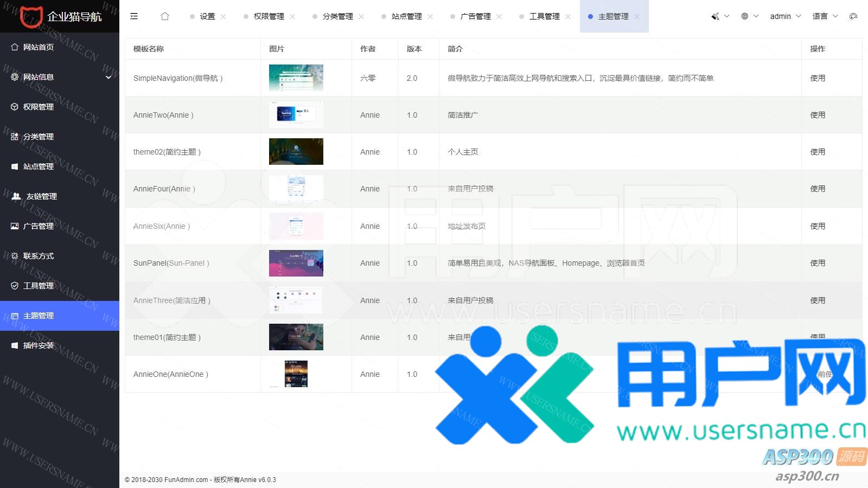The image size is (868, 488).
Task: Open 插件安装 in the sidebar
Action: pos(39,345)
